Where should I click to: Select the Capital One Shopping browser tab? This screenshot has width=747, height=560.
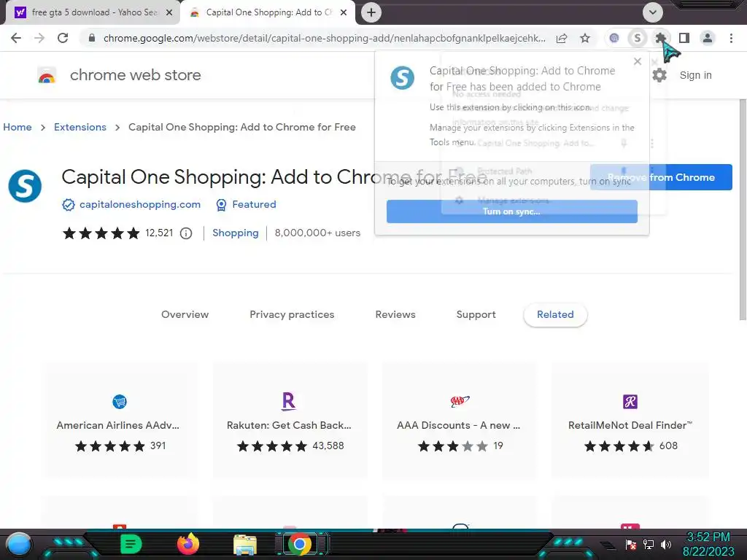click(x=267, y=12)
